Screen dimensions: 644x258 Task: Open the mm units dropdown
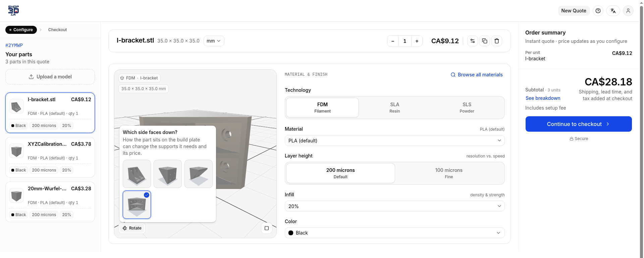pos(214,41)
